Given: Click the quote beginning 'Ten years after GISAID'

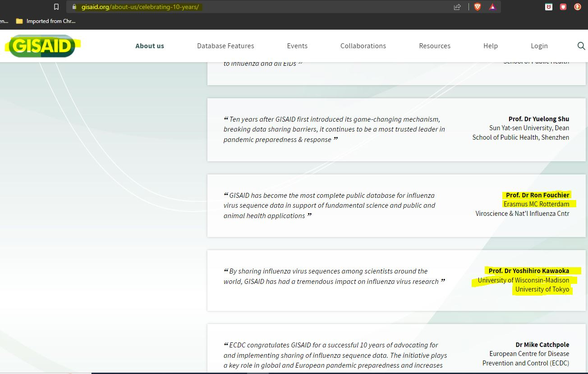Looking at the screenshot, I should pos(334,129).
